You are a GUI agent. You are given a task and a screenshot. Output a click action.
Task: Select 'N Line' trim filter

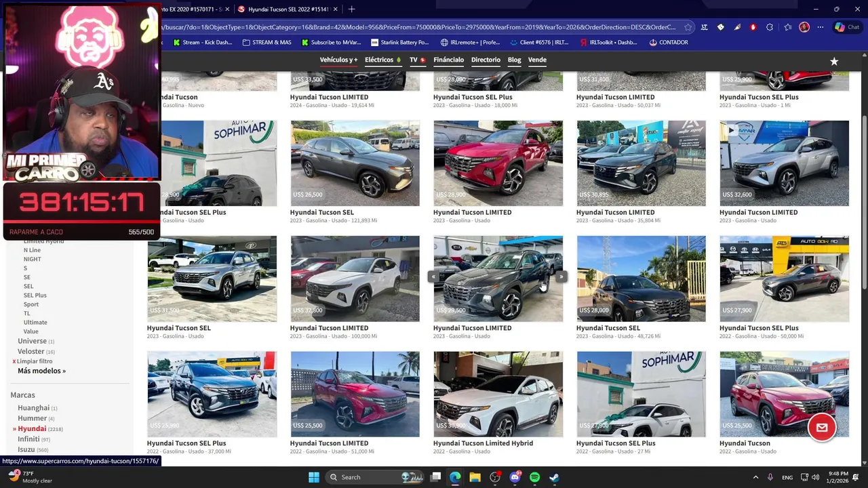(32, 250)
